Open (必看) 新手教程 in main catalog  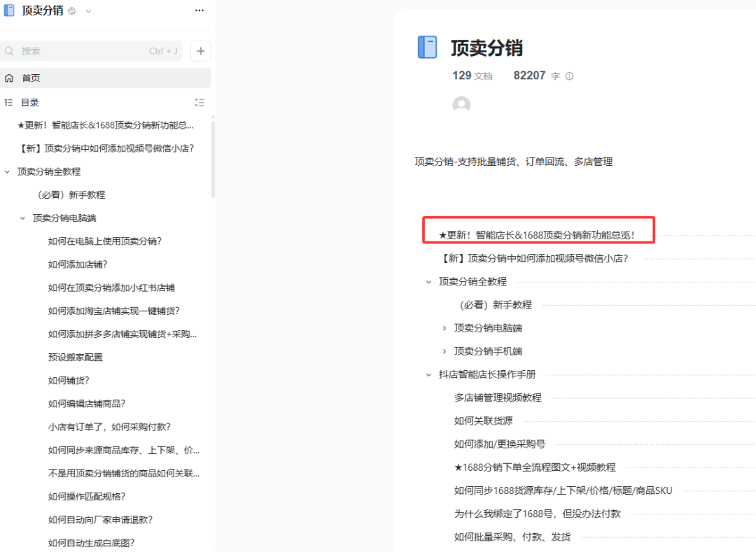coord(496,305)
